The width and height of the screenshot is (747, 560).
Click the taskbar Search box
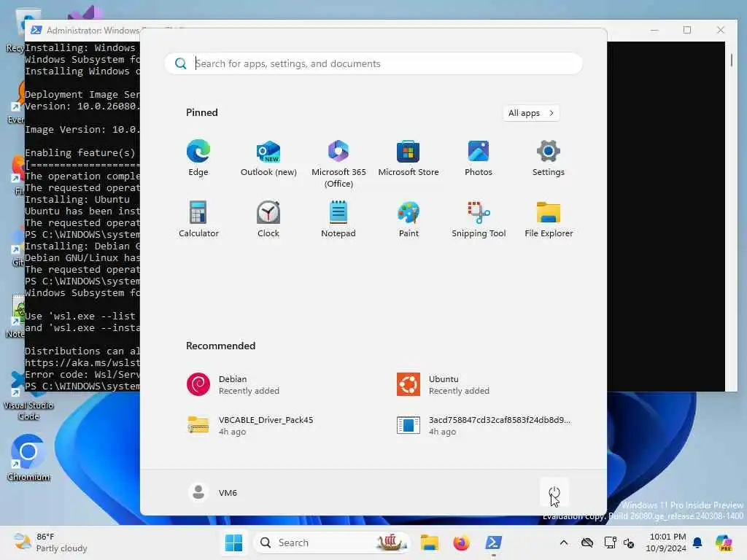click(x=332, y=542)
